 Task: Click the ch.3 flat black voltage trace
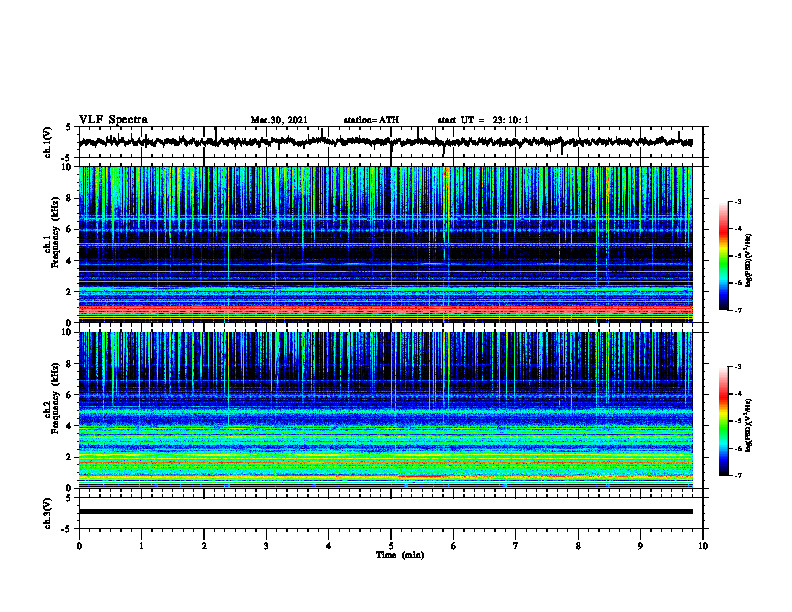tap(385, 512)
